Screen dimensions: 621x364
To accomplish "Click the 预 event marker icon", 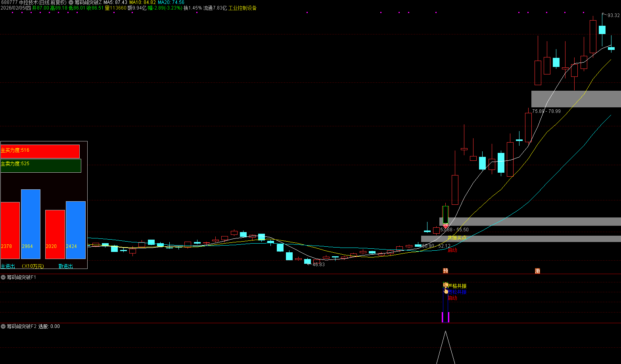I will (x=445, y=271).
